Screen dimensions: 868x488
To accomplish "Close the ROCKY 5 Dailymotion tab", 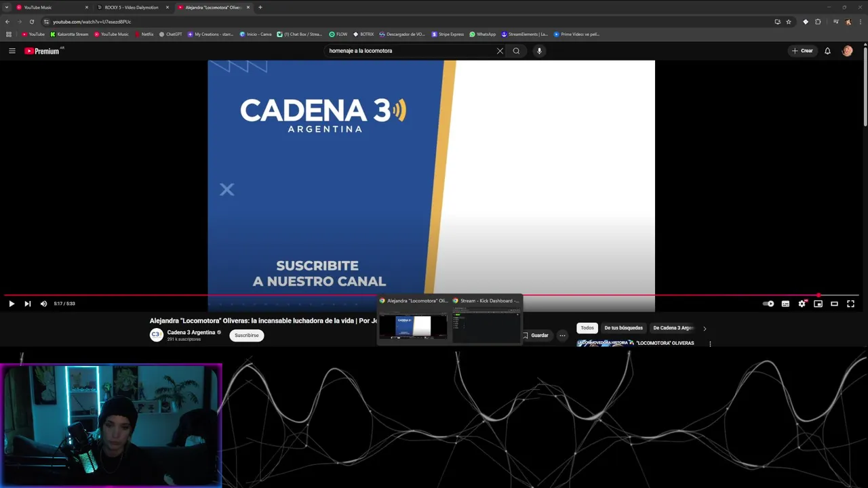I will click(167, 7).
